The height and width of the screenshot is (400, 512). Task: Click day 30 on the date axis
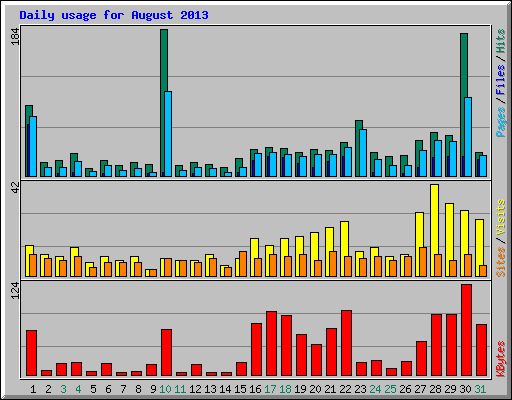(x=465, y=389)
